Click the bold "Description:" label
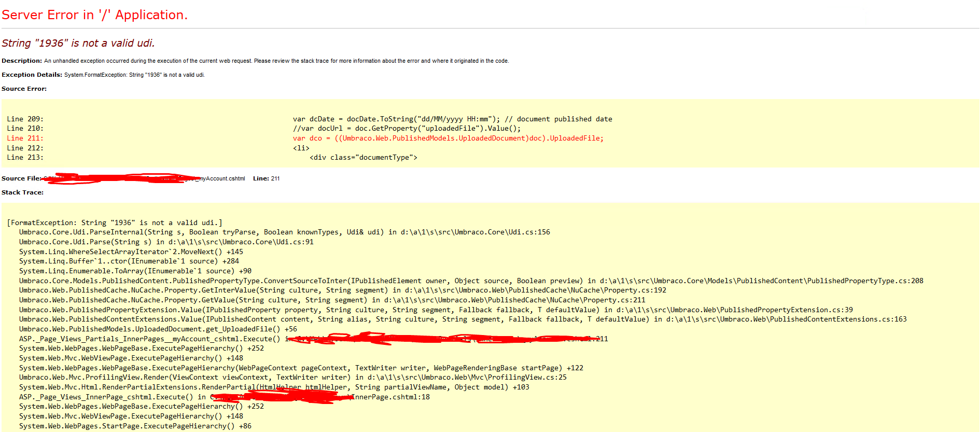Viewport: 980px width, 432px height. pyautogui.click(x=22, y=61)
